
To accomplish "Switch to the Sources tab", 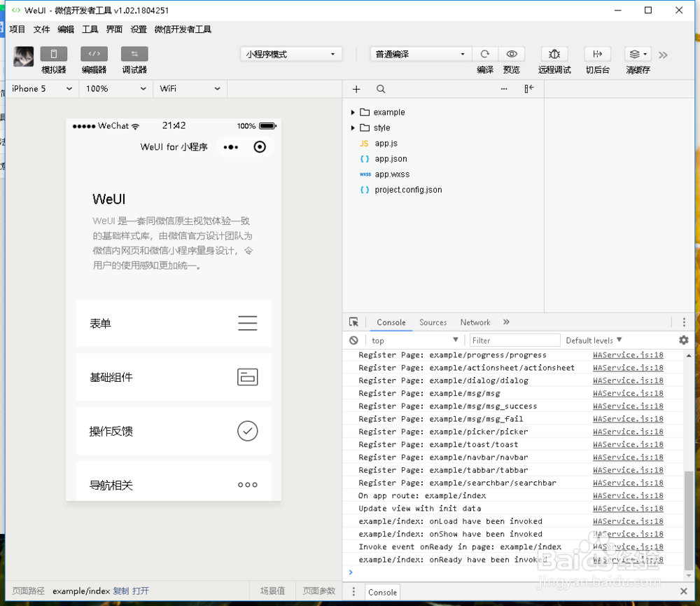I will tap(433, 322).
